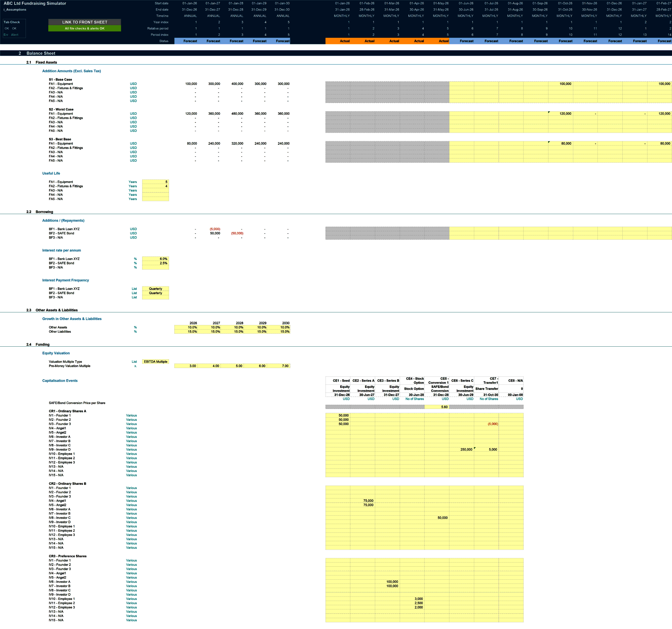Select Other Liabilities growth cell for 2030
The image size is (672, 629).
point(279,332)
